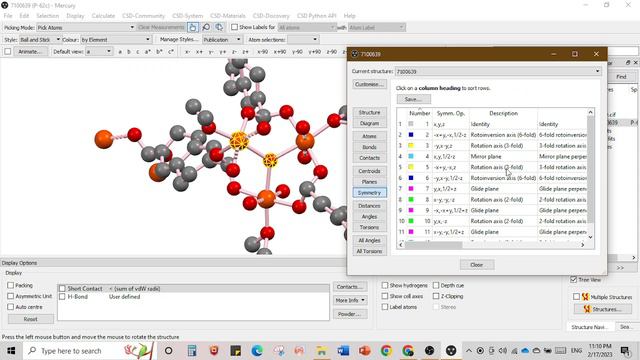The width and height of the screenshot is (640, 360).
Task: Toggle the Z-Clipping checkbox
Action: (x=436, y=296)
